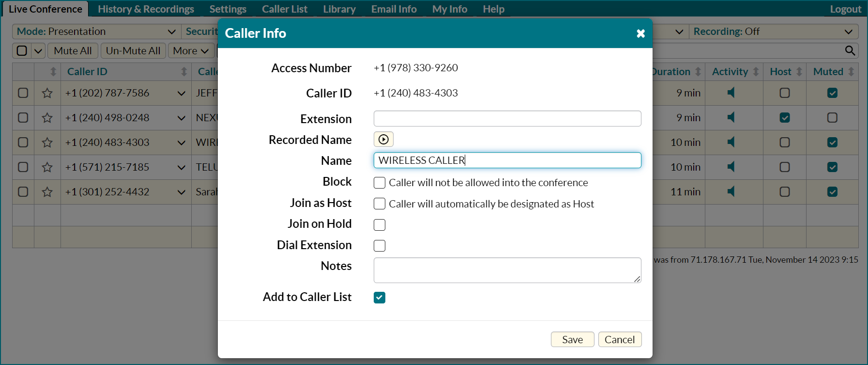
Task: Uncheck Muted checkbox in 11 min row
Action: tap(832, 191)
